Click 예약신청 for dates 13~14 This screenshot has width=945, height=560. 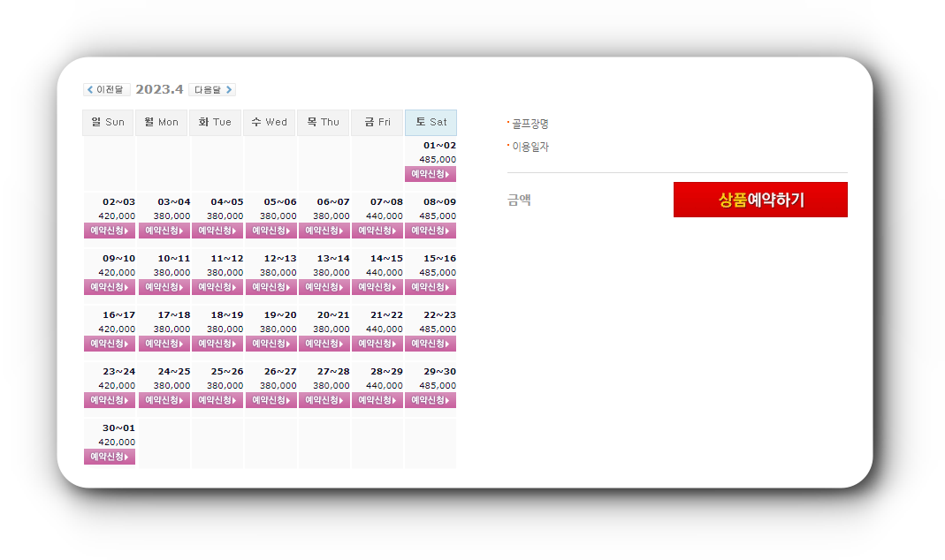point(324,287)
